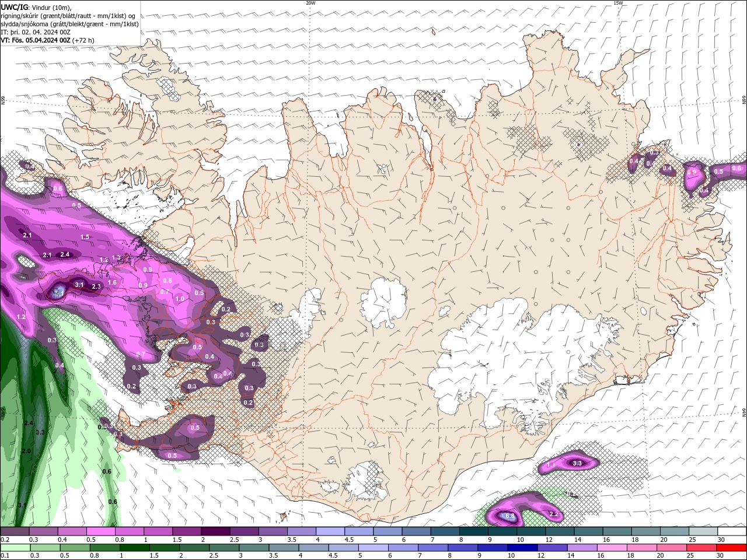Click the 2.3 value on the map
Screen dimensions: 747x560
(x=96, y=286)
